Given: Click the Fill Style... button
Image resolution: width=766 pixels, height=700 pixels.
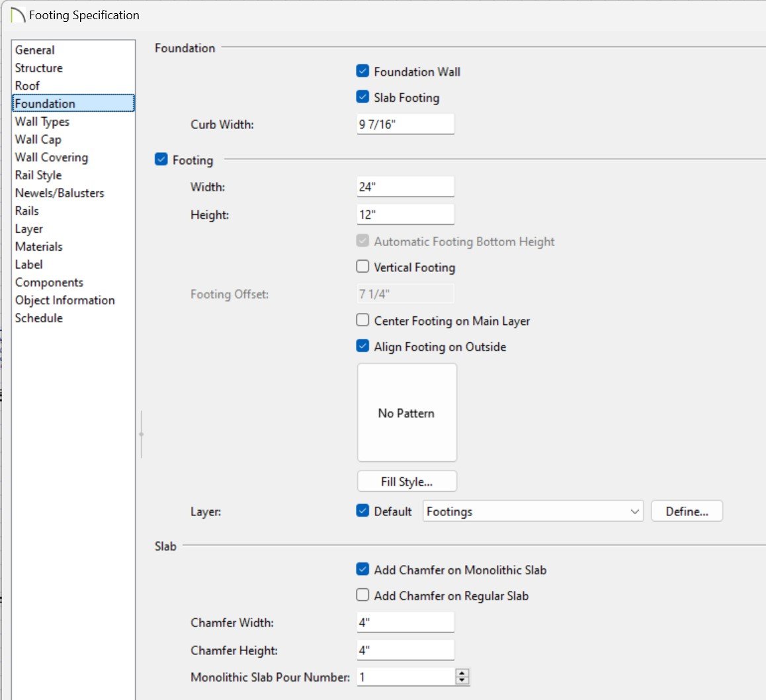Looking at the screenshot, I should pyautogui.click(x=407, y=482).
